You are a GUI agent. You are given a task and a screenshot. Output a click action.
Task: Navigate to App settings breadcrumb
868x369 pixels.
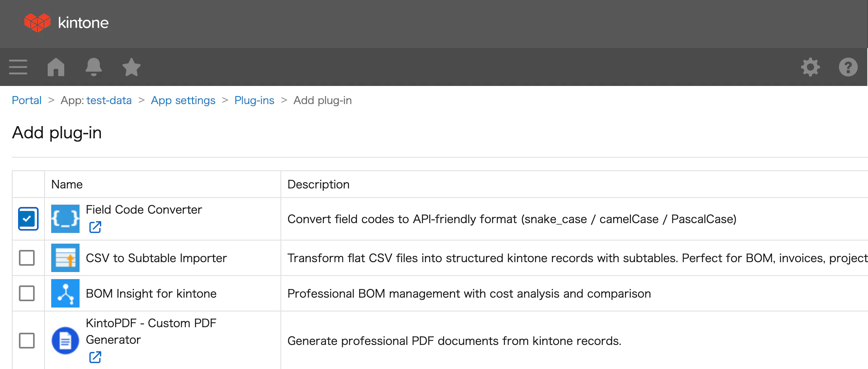[x=183, y=100]
